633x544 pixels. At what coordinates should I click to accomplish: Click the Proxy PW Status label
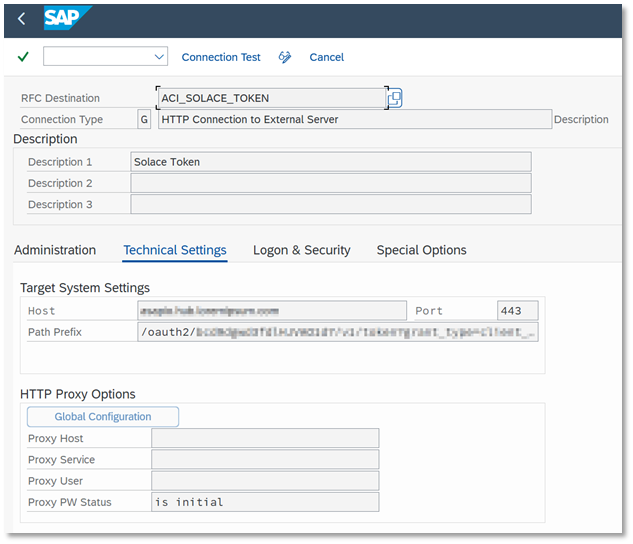coord(69,502)
